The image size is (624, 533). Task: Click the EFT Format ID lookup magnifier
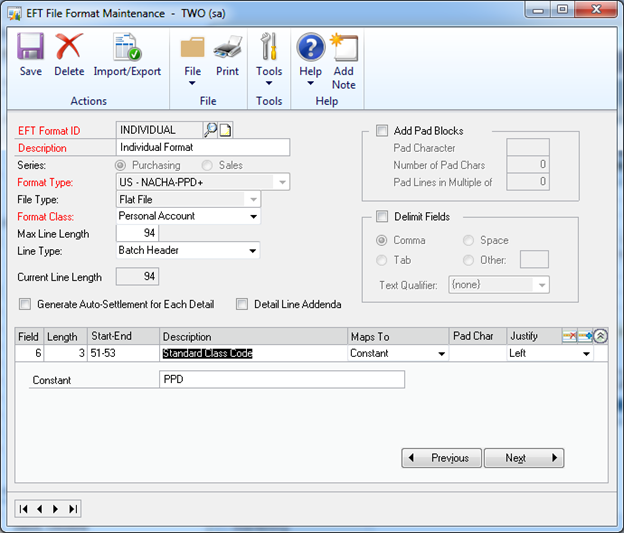pyautogui.click(x=210, y=130)
